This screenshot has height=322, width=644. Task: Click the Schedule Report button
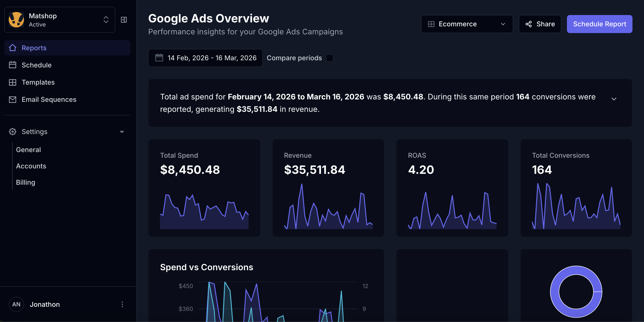[599, 24]
